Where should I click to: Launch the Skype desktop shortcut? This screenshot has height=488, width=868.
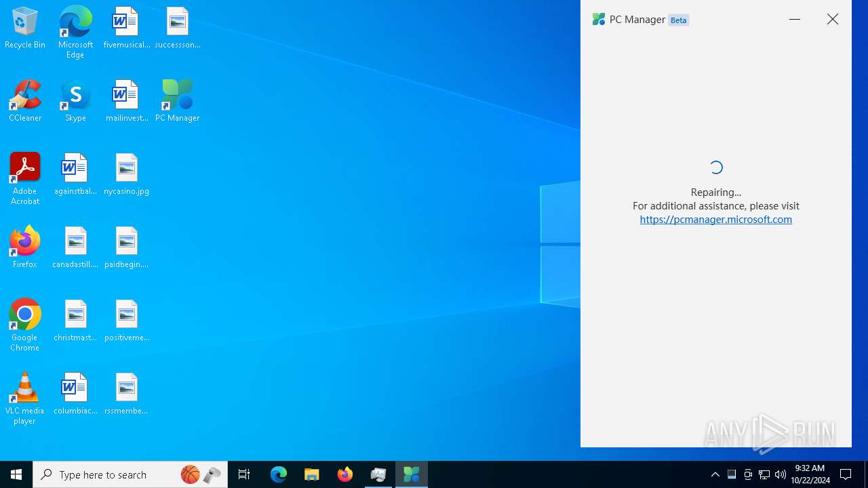[x=75, y=101]
